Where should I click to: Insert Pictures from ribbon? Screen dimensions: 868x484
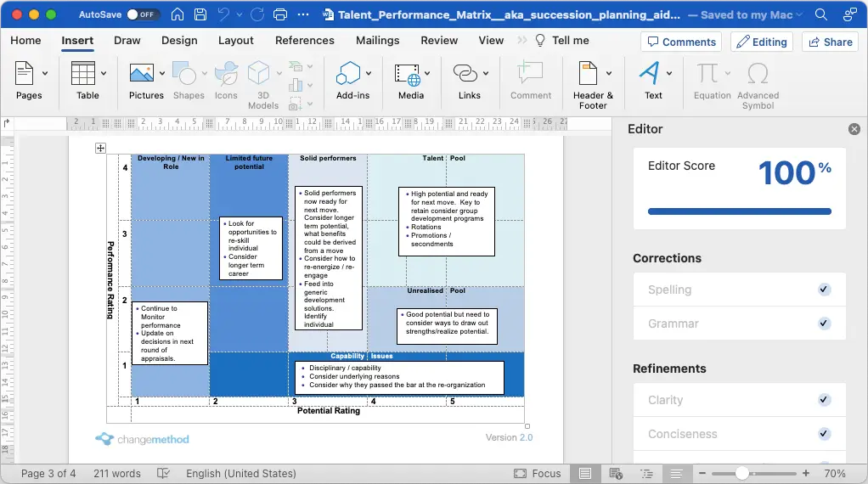(x=142, y=74)
